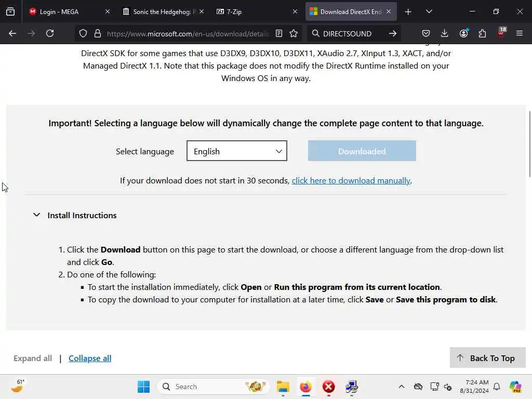The width and height of the screenshot is (532, 399).
Task: Close the Sonic the Hedgehog tab
Action: (x=202, y=11)
